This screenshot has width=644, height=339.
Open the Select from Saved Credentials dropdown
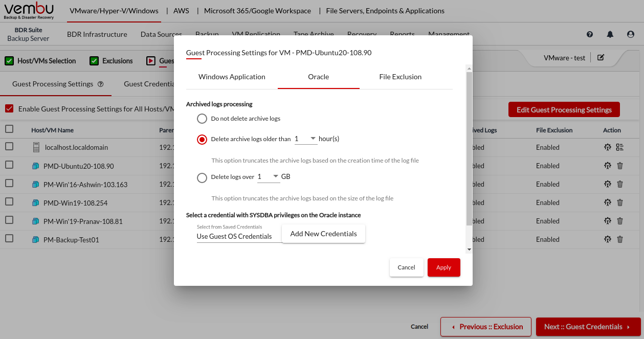tap(238, 236)
